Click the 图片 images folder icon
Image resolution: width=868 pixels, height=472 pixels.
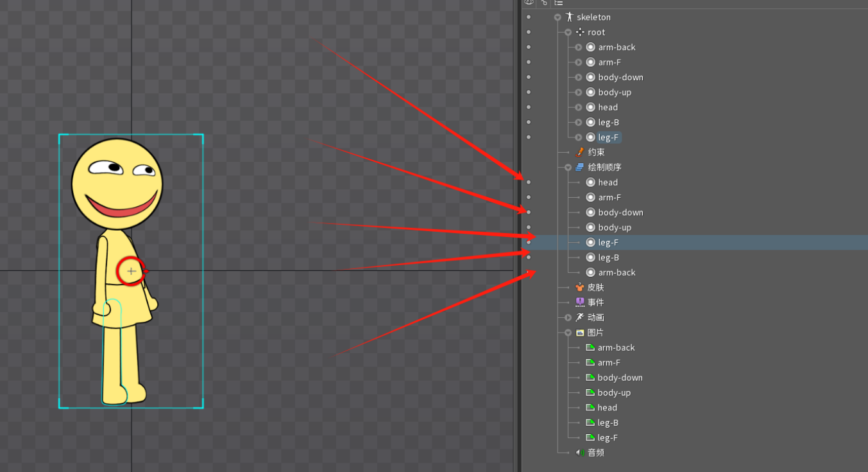coord(580,333)
